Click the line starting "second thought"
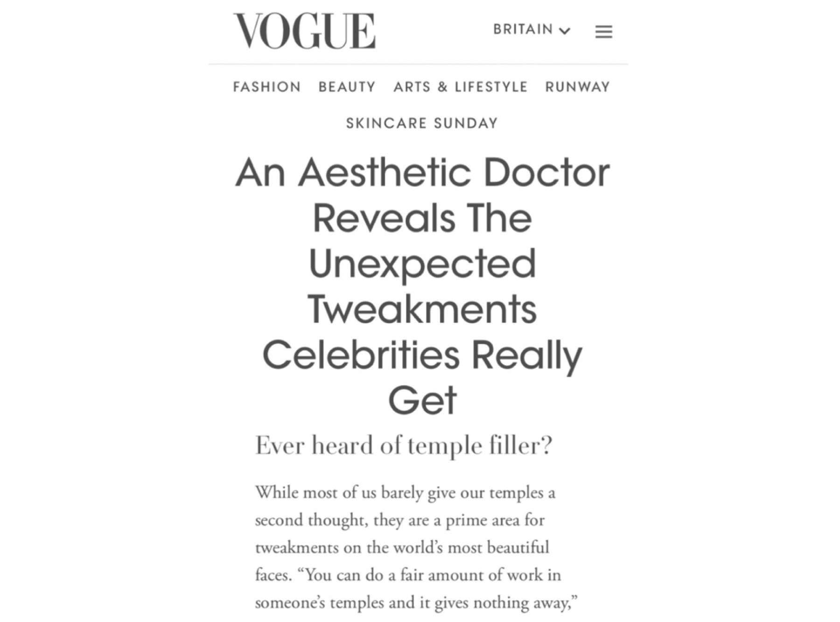Screen dimensions: 840x622 399,520
